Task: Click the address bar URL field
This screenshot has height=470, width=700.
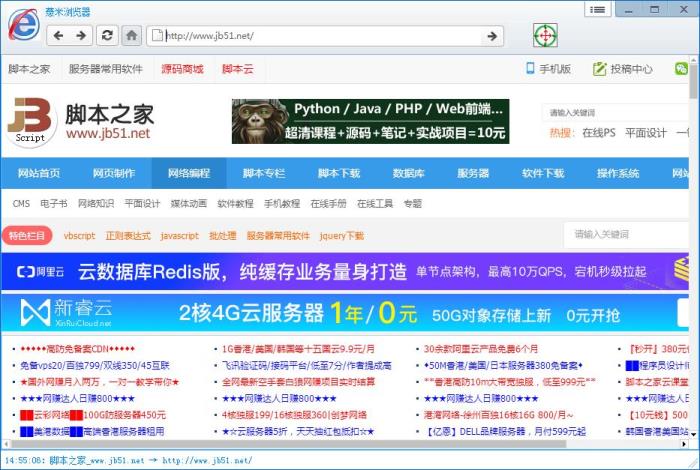Action: 324,36
